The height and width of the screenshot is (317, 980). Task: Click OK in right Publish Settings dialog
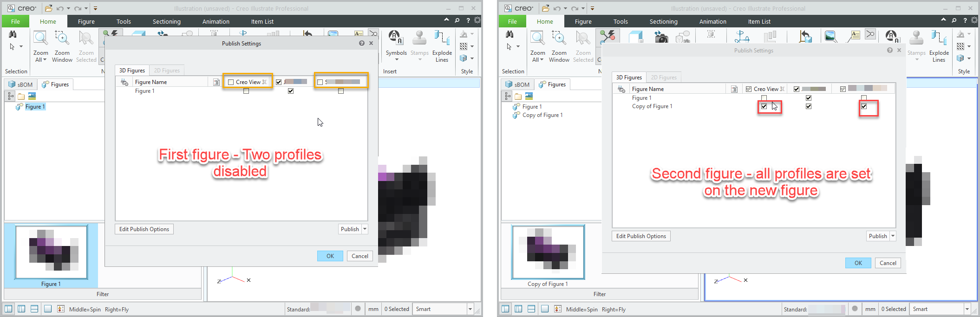pyautogui.click(x=858, y=263)
